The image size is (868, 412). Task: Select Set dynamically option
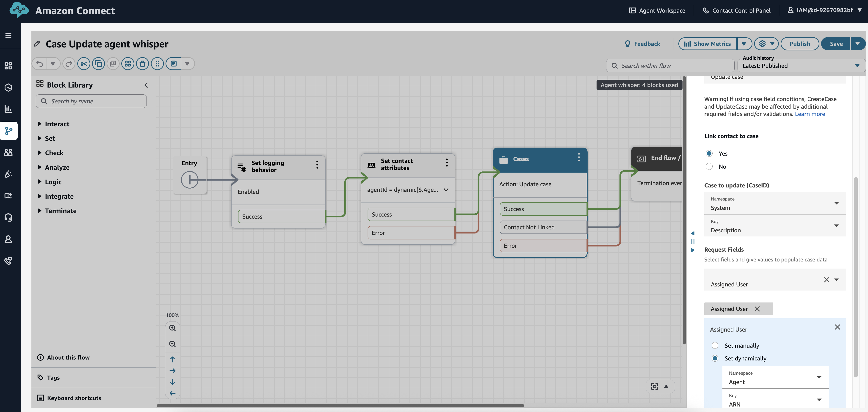(715, 358)
